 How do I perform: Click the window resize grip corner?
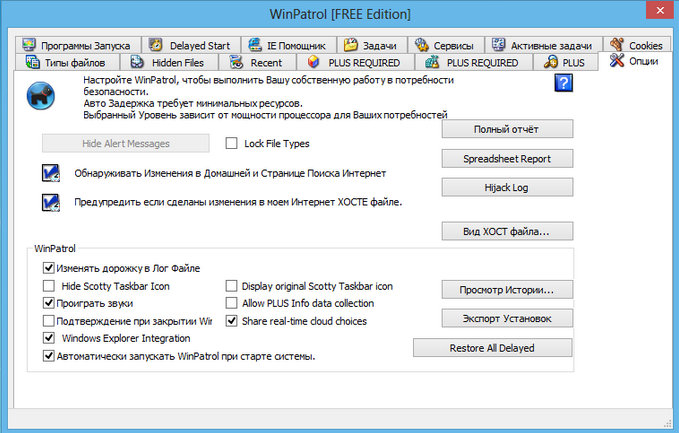[667, 423]
